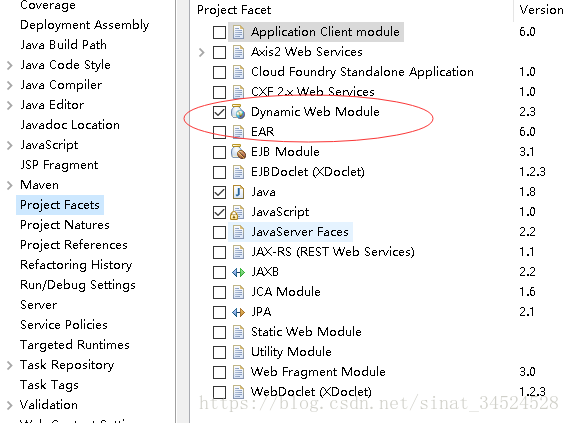Click the Project Facet column header
The width and height of the screenshot is (570, 423).
(234, 10)
